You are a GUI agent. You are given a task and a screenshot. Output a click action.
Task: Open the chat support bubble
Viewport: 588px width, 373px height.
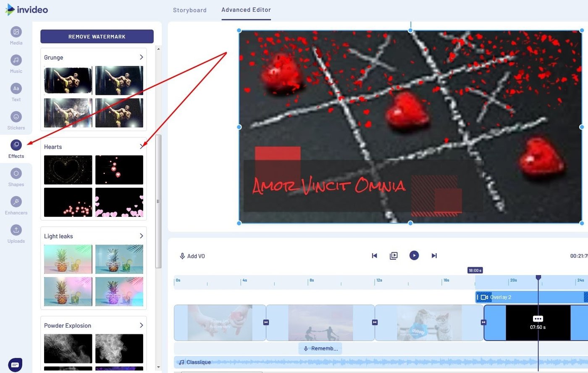[x=16, y=364]
